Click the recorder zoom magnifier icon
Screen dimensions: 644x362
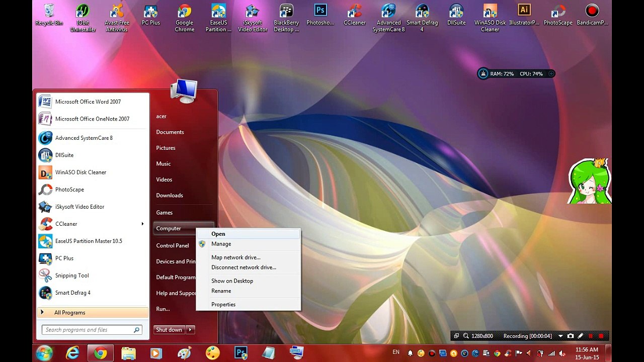466,336
